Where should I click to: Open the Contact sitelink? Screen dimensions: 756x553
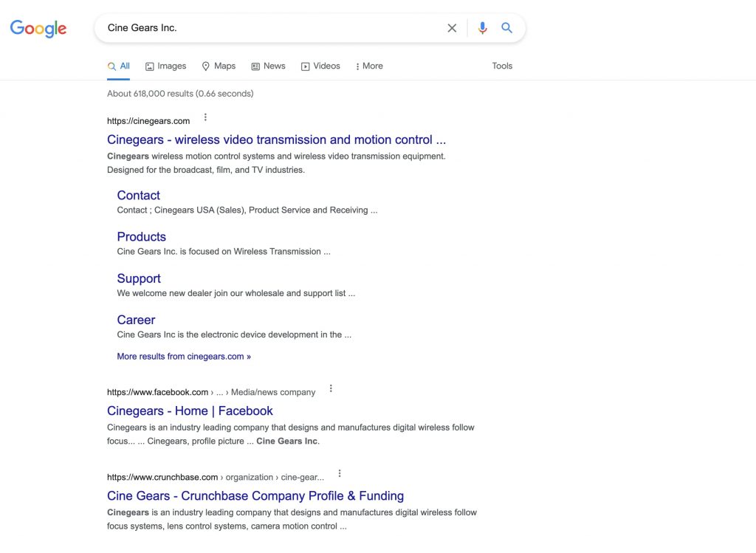pos(138,195)
